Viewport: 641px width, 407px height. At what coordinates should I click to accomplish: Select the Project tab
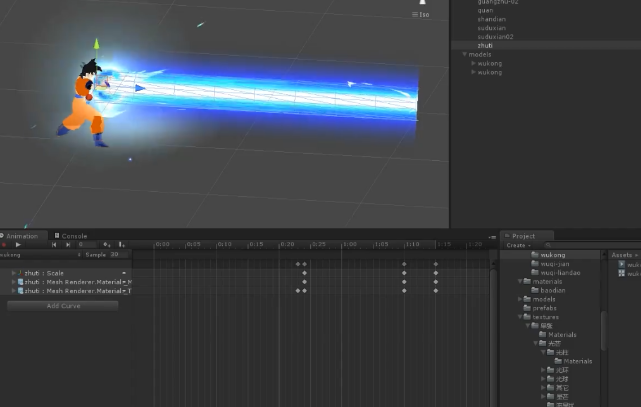point(527,236)
